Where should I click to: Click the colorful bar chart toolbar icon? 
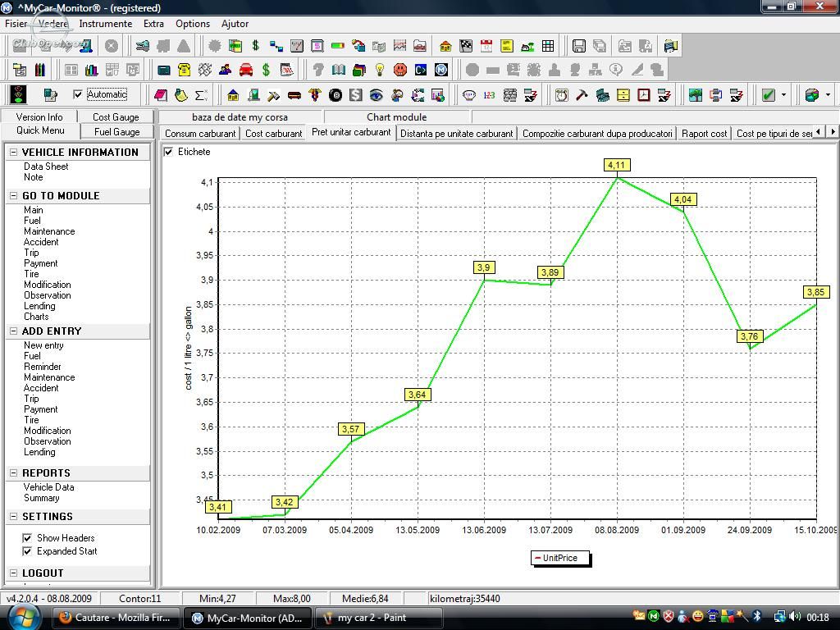click(x=92, y=70)
